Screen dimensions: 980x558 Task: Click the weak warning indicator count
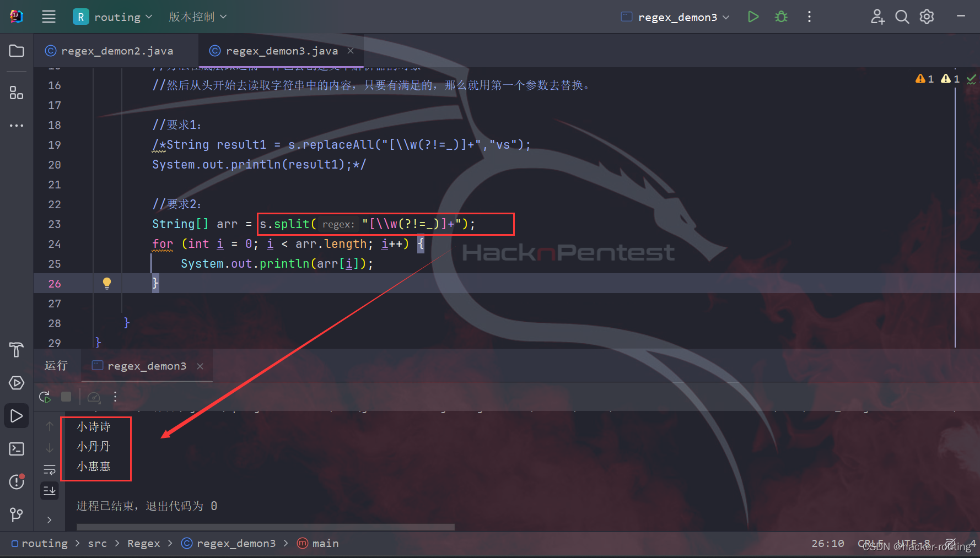(950, 79)
